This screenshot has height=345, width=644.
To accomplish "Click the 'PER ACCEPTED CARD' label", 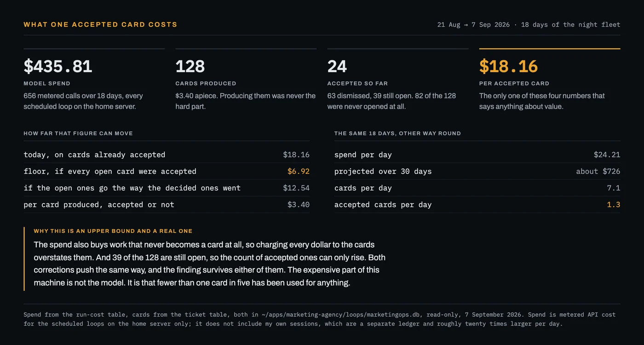I will point(514,84).
